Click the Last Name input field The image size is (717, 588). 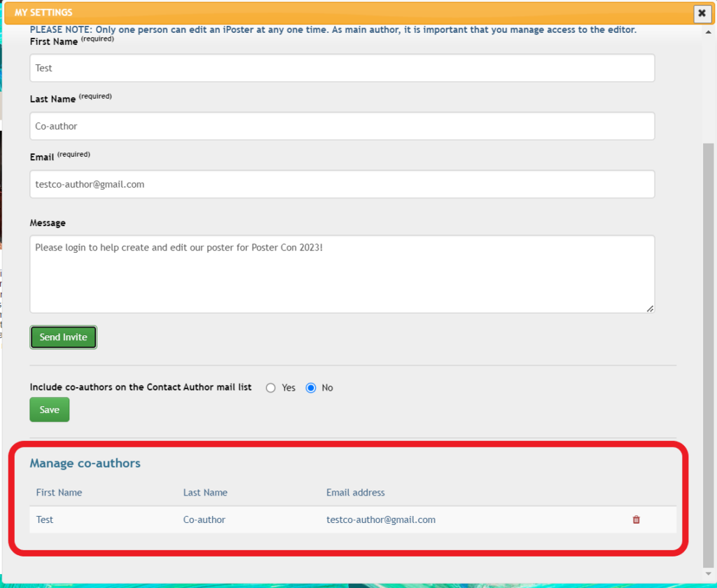pyautogui.click(x=342, y=126)
